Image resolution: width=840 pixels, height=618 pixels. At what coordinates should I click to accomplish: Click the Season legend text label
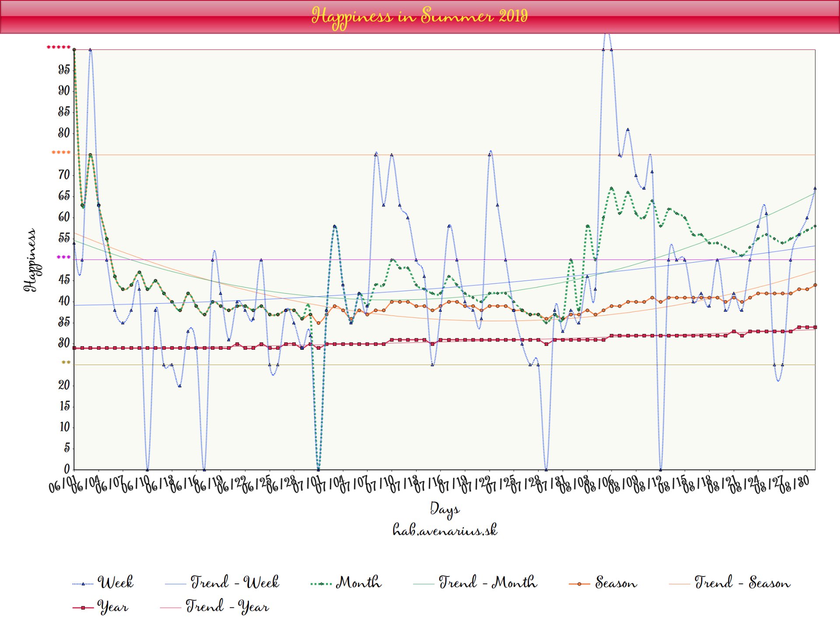616,583
